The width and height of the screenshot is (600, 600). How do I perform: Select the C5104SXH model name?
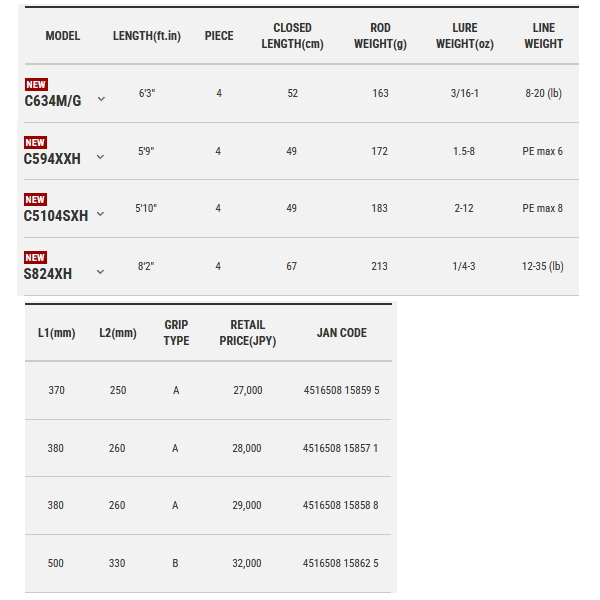tap(56, 216)
